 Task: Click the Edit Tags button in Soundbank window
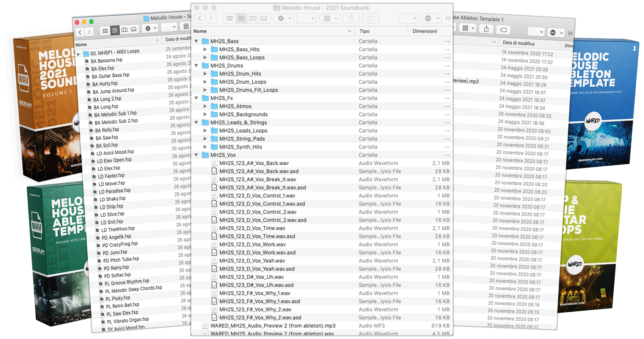pos(371,18)
